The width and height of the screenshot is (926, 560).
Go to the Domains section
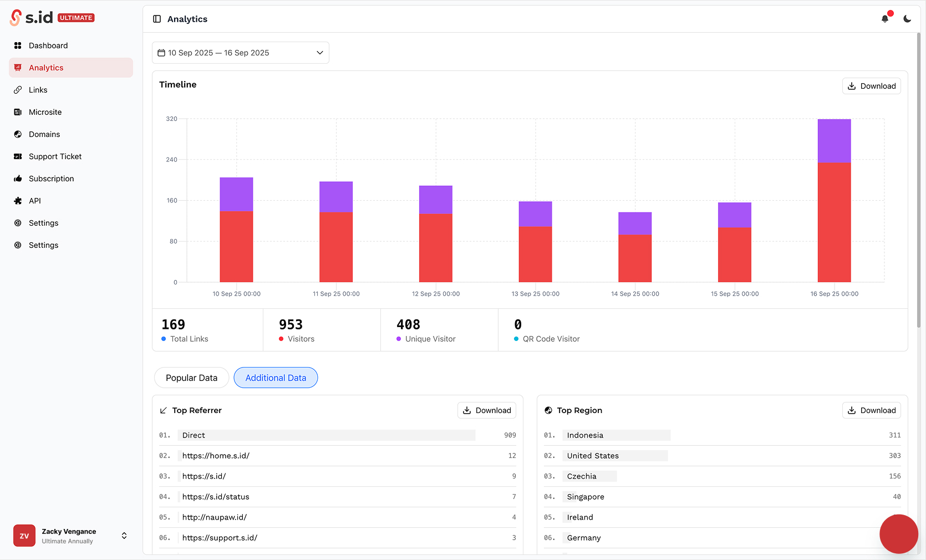click(x=44, y=134)
